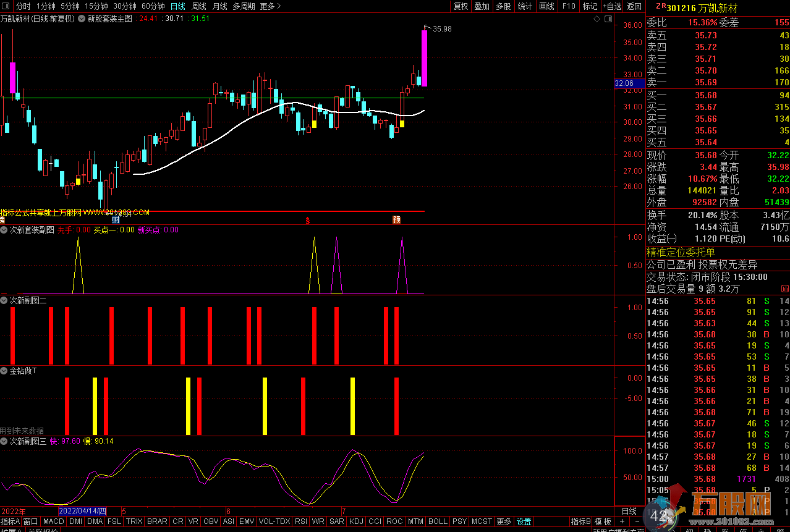The width and height of the screenshot is (790, 532).
Task: Click the 卖一 35.69 quote row
Action: (x=718, y=82)
